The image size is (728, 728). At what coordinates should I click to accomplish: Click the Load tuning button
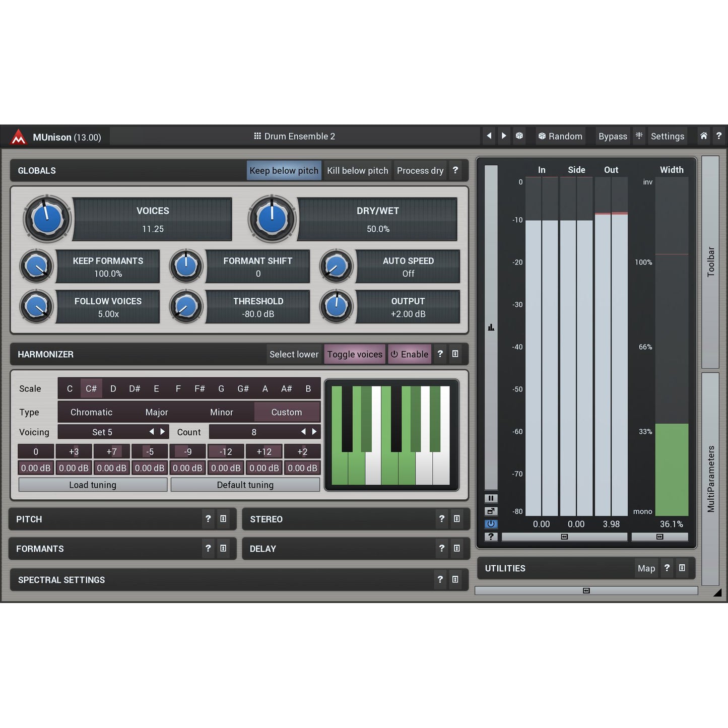click(93, 485)
